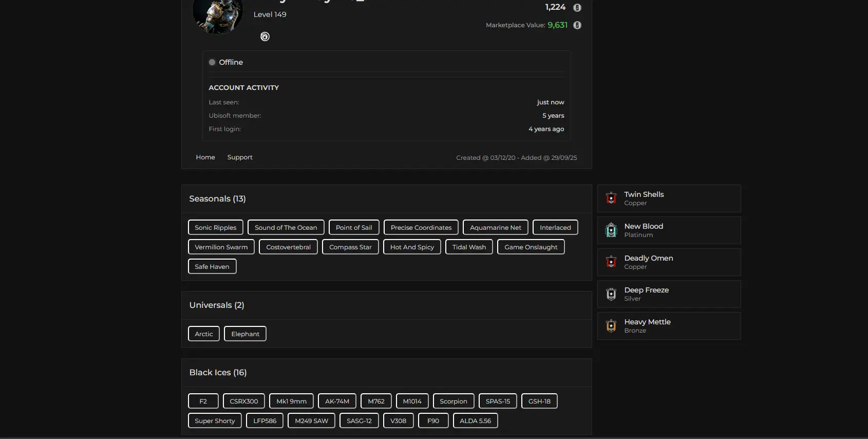868x439 pixels.
Task: Select the CSRX300 Black Ice tag
Action: coord(243,401)
